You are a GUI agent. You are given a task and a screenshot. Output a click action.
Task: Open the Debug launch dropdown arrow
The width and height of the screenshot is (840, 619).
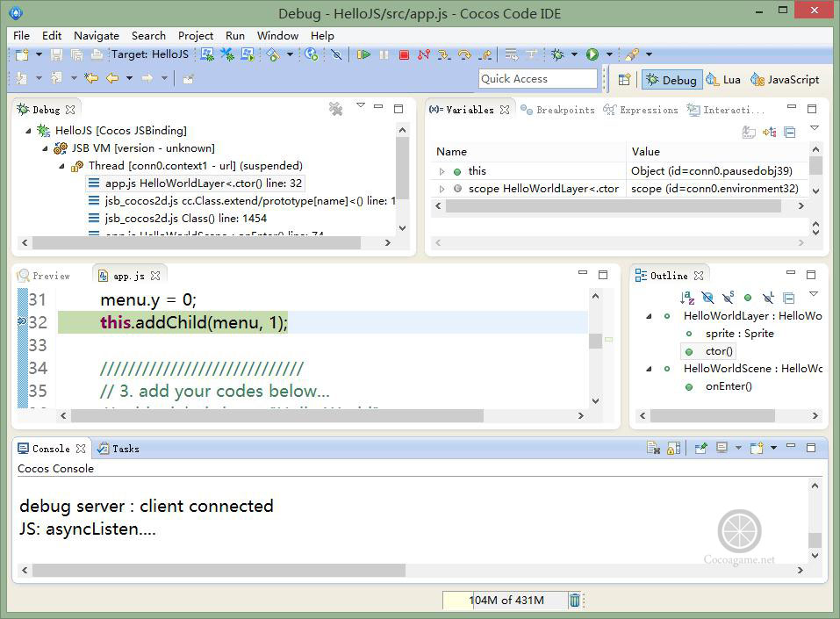[574, 54]
